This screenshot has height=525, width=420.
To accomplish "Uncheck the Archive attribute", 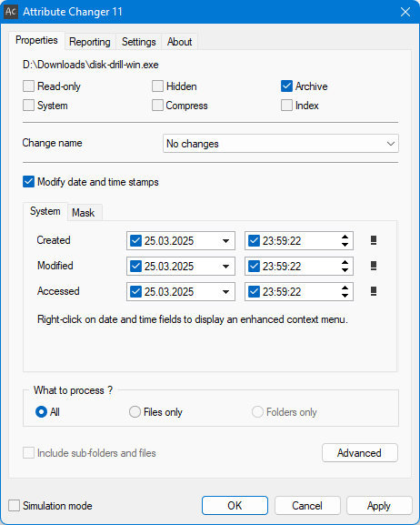I will coord(286,86).
